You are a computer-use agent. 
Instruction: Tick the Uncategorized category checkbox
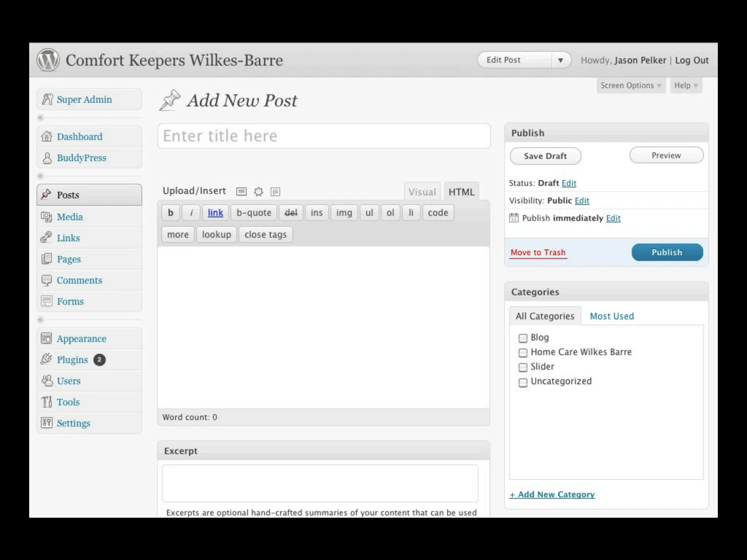click(523, 382)
